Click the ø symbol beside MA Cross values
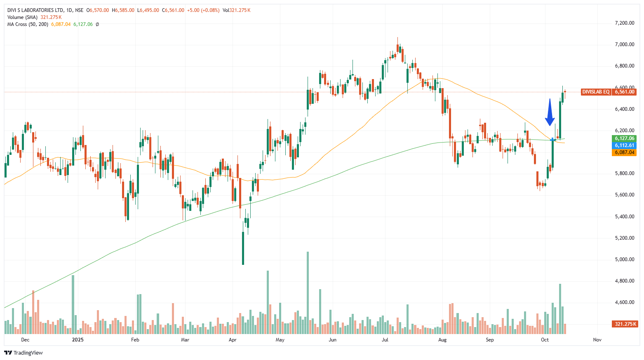644x360 pixels. (97, 24)
